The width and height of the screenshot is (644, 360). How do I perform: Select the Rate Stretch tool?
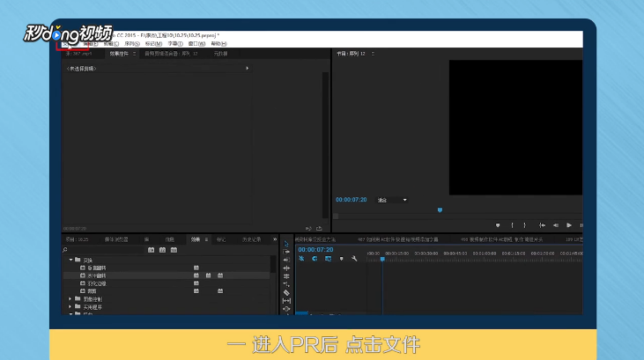click(x=286, y=284)
